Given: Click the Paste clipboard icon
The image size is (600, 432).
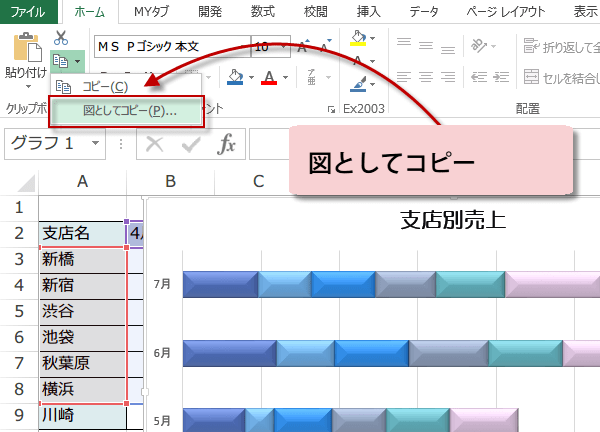Looking at the screenshot, I should coord(28,47).
